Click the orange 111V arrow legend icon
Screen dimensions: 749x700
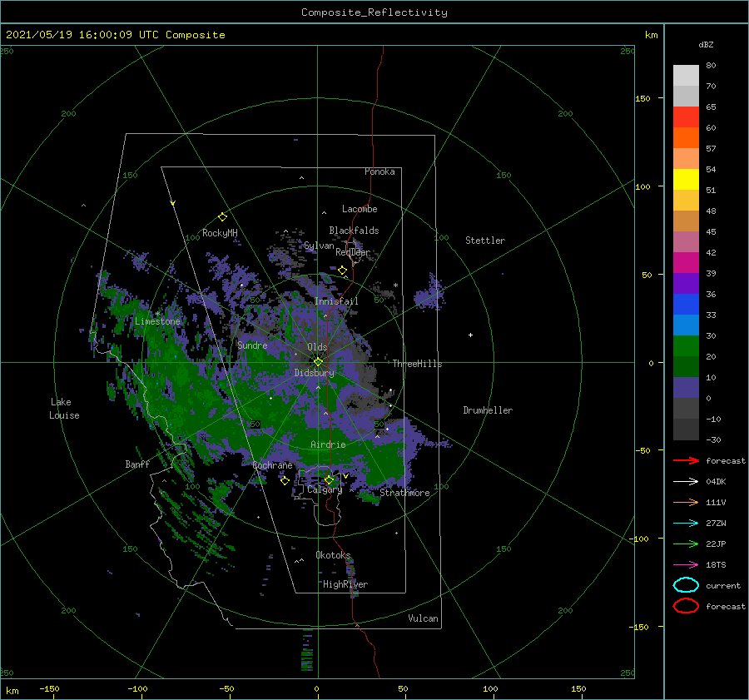point(686,502)
